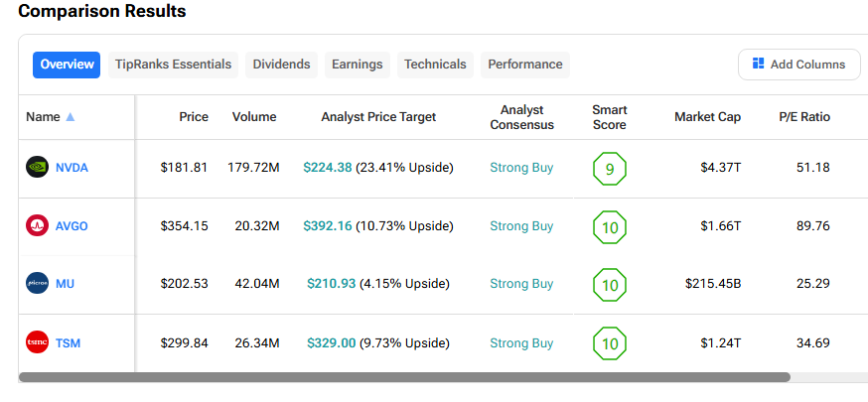Open the Dividends tab
Viewport: 868px width, 402px height.
click(x=281, y=65)
